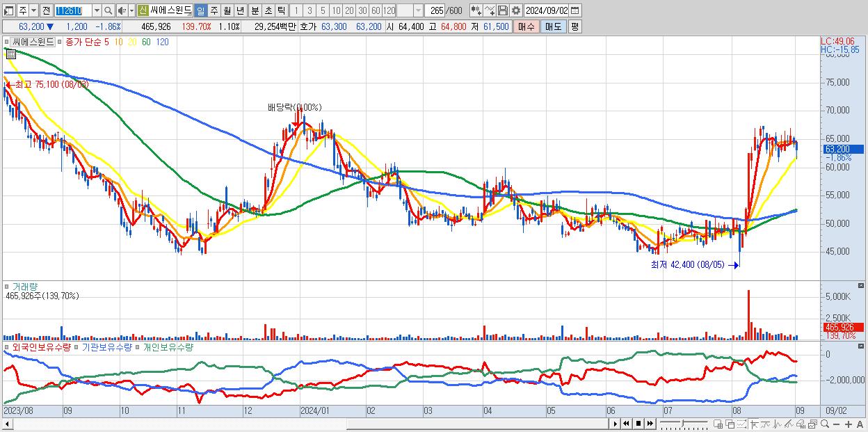Open dropdown arrow beside speaker icon
The width and height of the screenshot is (868, 432).
coord(131,10)
